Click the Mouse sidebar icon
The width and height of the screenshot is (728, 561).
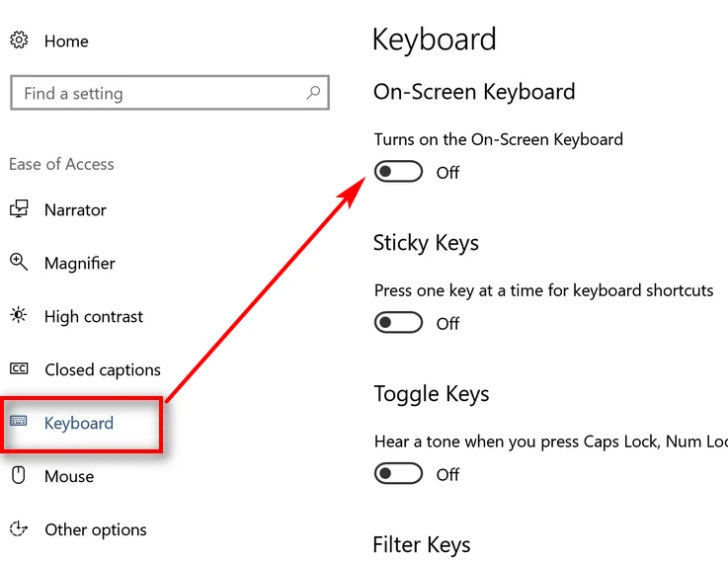point(19,476)
